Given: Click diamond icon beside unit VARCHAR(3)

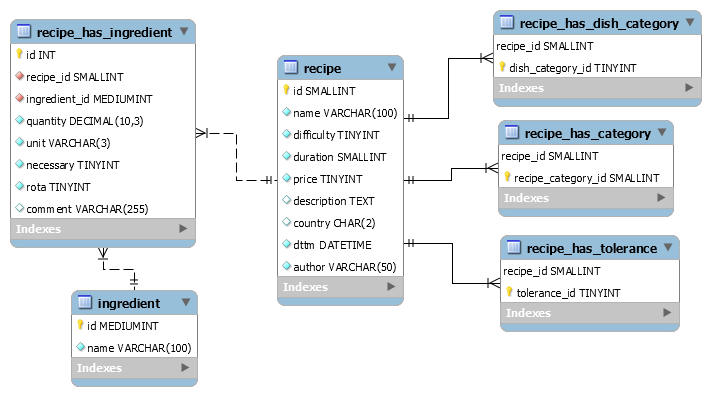Looking at the screenshot, I should point(19,142).
